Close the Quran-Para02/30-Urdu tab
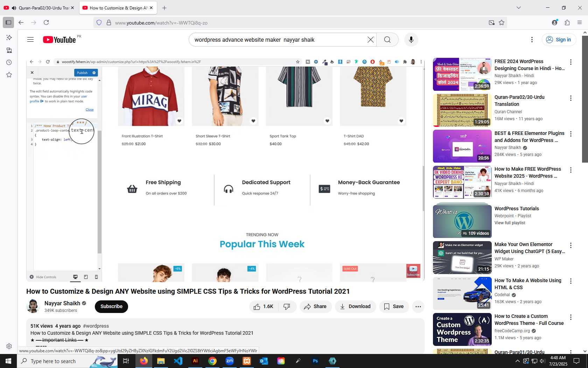Viewport: 588px width, 368px height. pyautogui.click(x=72, y=8)
